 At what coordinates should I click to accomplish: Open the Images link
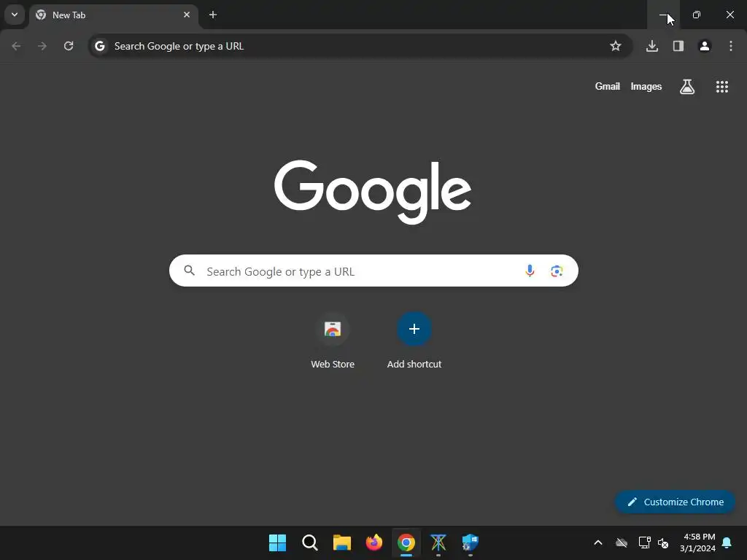coord(646,87)
